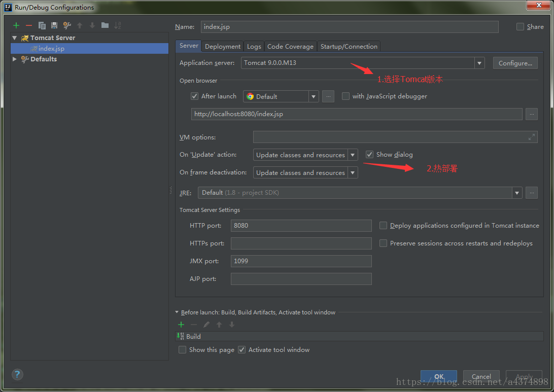Sort configurations alphabetically
This screenshot has height=392, width=554.
[118, 25]
